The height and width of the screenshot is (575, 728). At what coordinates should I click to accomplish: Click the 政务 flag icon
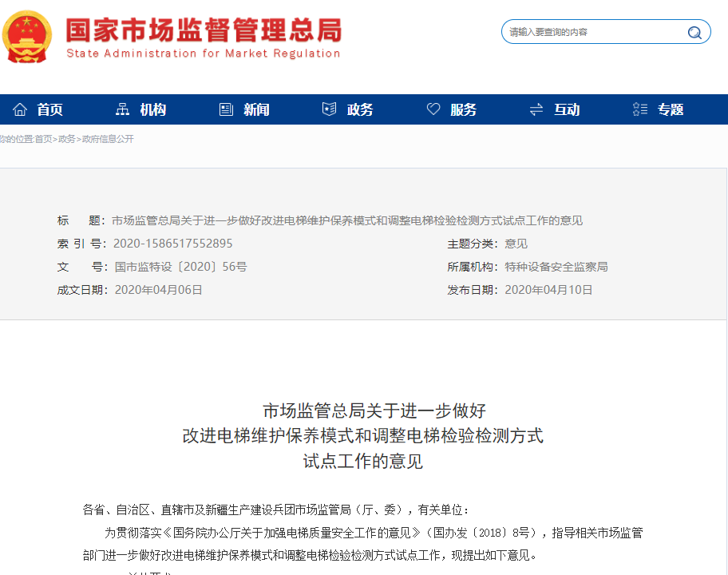(329, 108)
